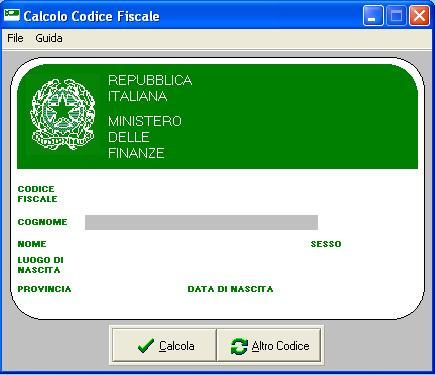Screen dimensions: 435x375
Task: Click the Italian Republic star emblem
Action: click(63, 114)
